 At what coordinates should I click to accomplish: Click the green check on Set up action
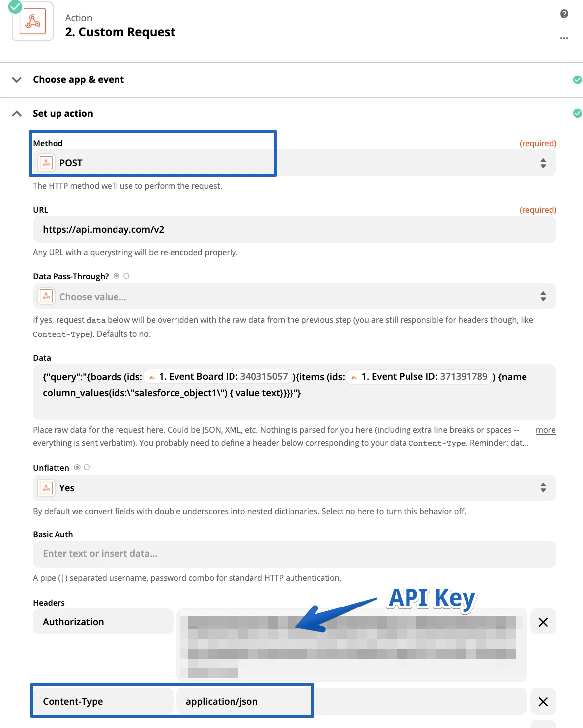pos(577,113)
